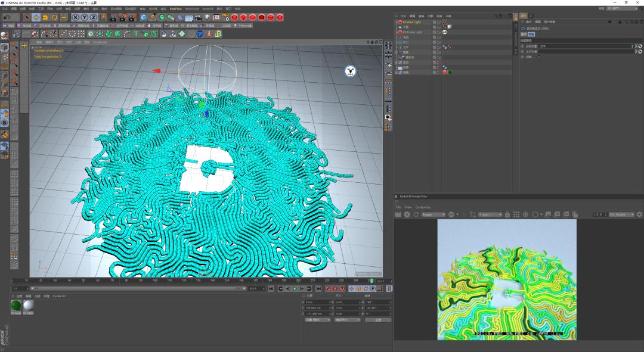
Task: Select the Scale tool
Action: click(x=44, y=18)
